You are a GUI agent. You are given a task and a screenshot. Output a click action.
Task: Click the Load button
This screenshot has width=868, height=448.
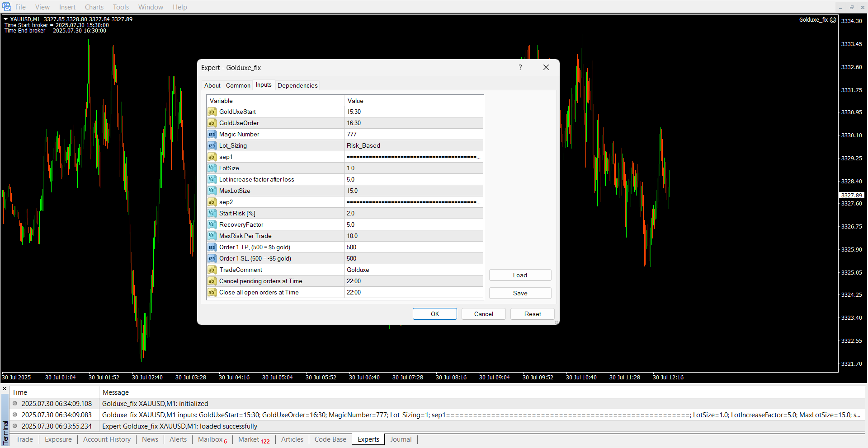point(520,275)
